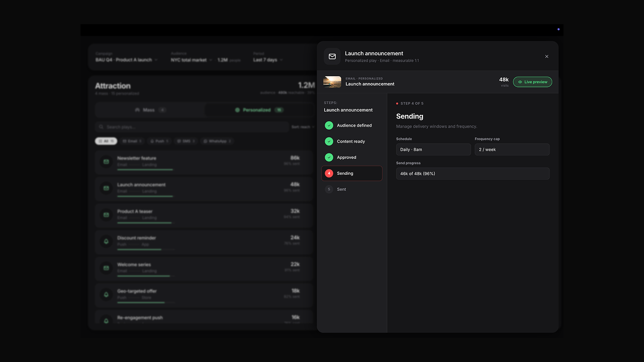The image size is (644, 362).
Task: Click the Send progress field 46k of 48k
Action: coord(473,174)
